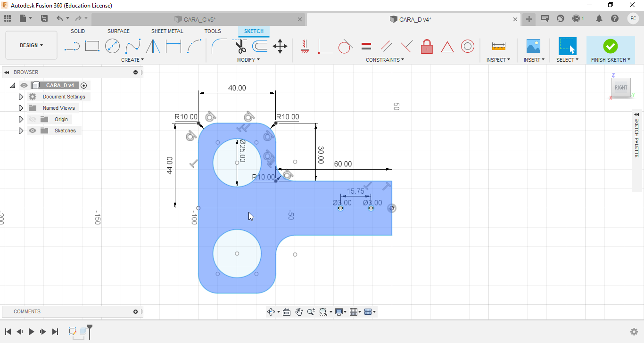Select the 2-Point Rectangle tool
644x343 pixels.
[92, 46]
